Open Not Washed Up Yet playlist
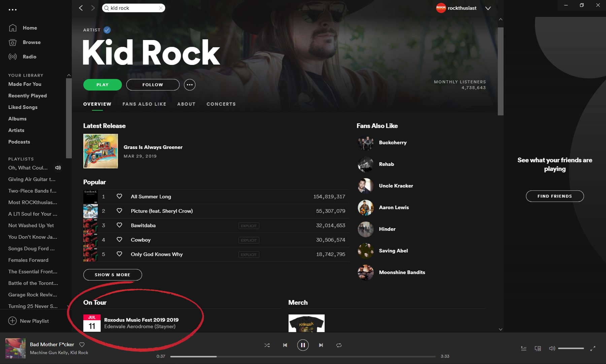 click(31, 225)
